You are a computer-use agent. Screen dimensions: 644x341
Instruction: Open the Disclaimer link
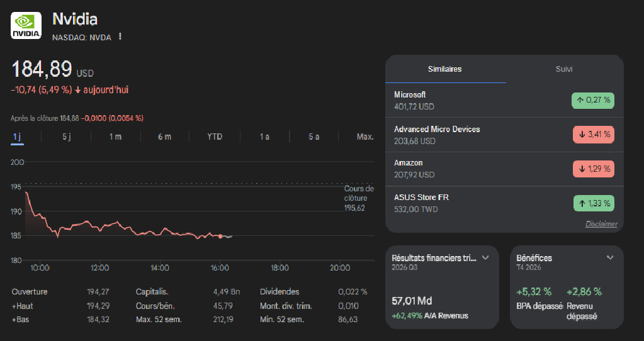click(601, 224)
